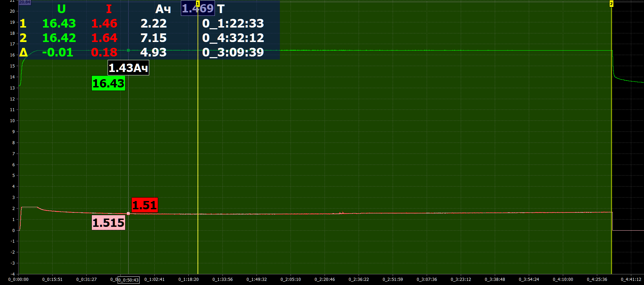The height and width of the screenshot is (285, 644).
Task: Click time axis label 0_2:51:59
Action: 393,279
